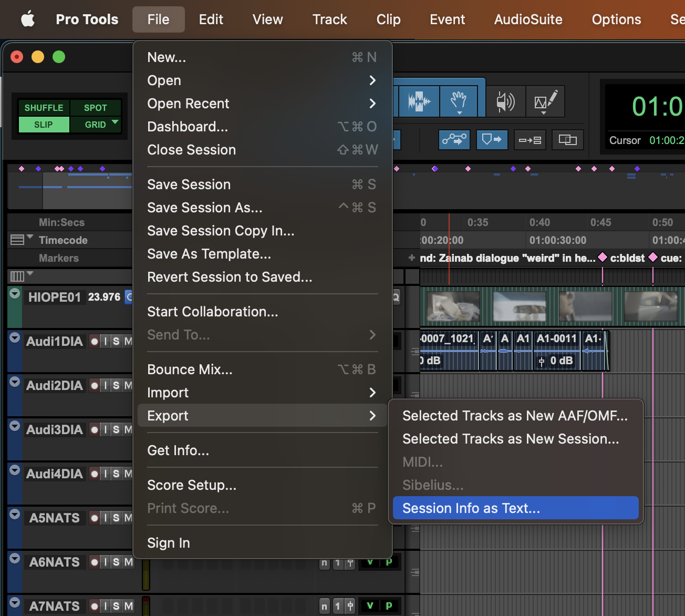The image size is (685, 616).
Task: Enable SHUFFLE edit mode
Action: point(44,108)
